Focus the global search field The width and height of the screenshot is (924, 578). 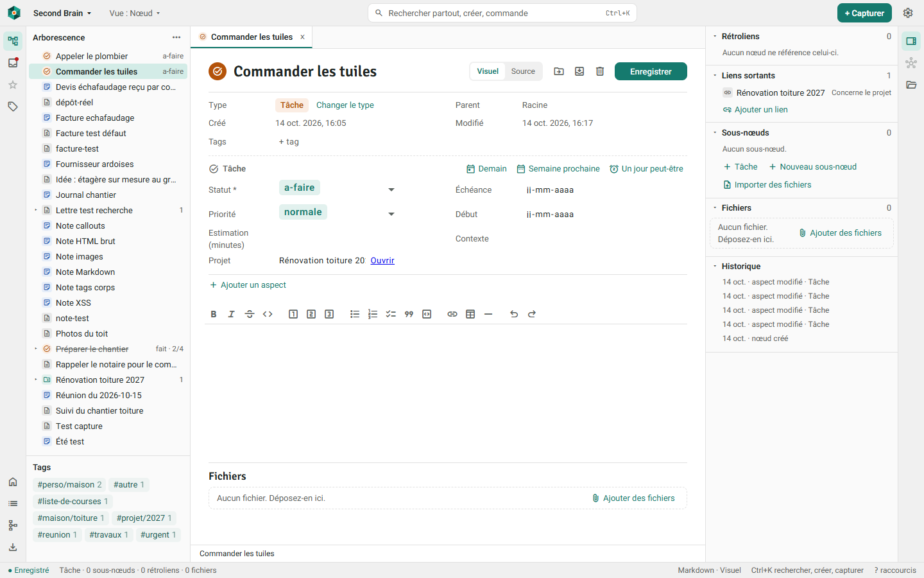[x=502, y=13]
